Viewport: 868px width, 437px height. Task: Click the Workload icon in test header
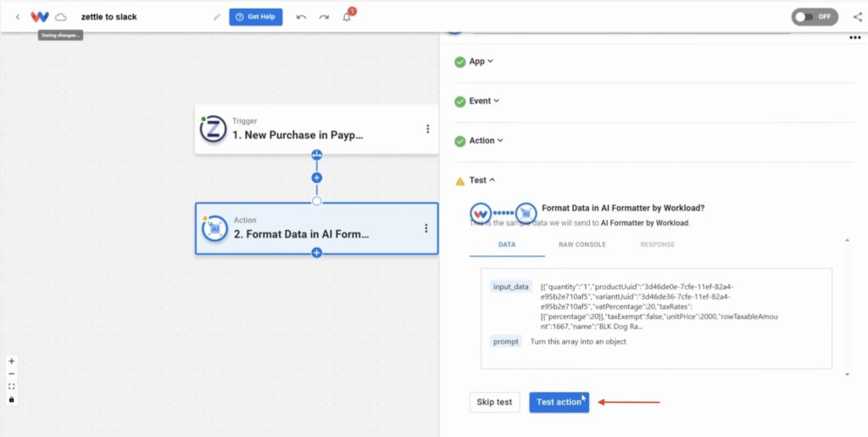click(481, 213)
